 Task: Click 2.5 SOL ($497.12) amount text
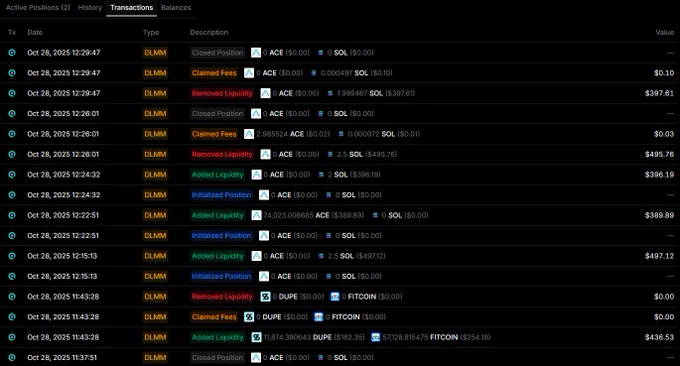(356, 256)
